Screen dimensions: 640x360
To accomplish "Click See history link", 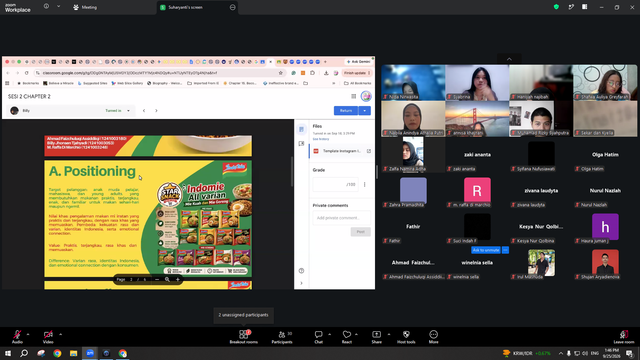I will (321, 139).
